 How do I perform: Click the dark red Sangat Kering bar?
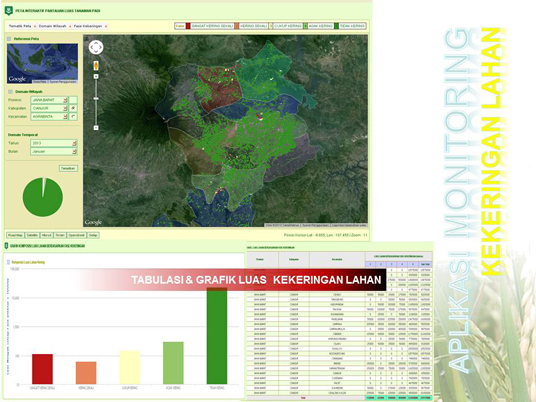pos(42,369)
